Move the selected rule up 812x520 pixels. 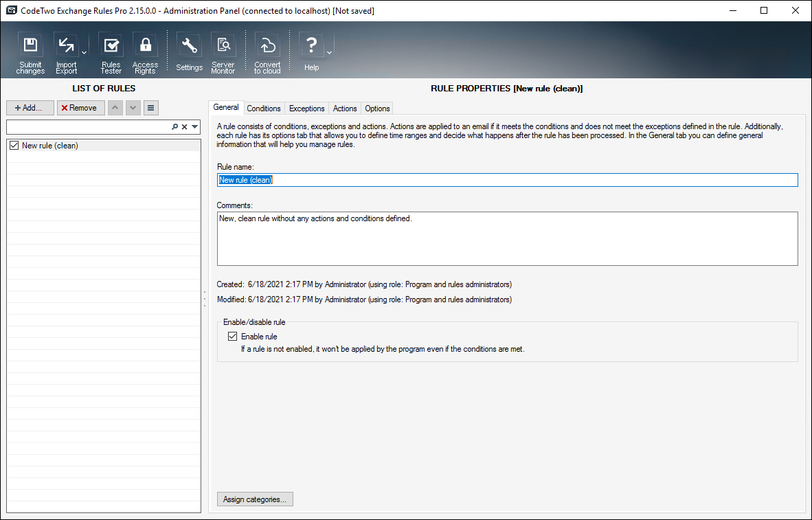point(115,108)
